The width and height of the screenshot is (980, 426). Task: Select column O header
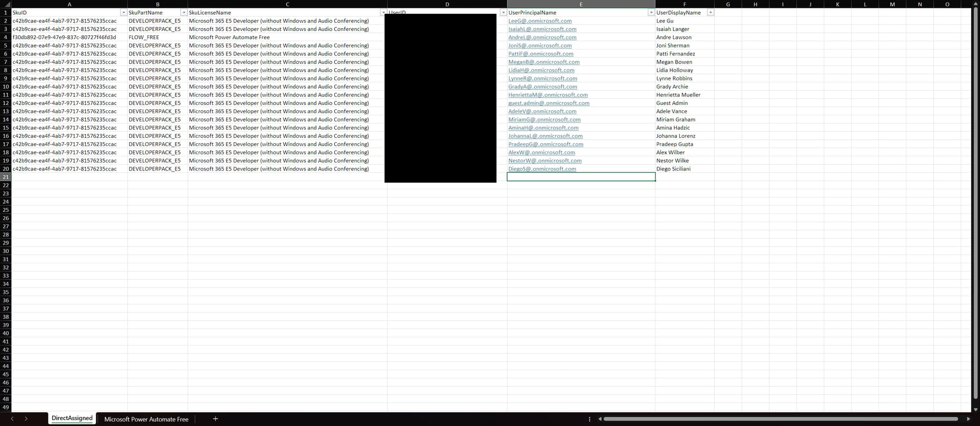click(947, 4)
